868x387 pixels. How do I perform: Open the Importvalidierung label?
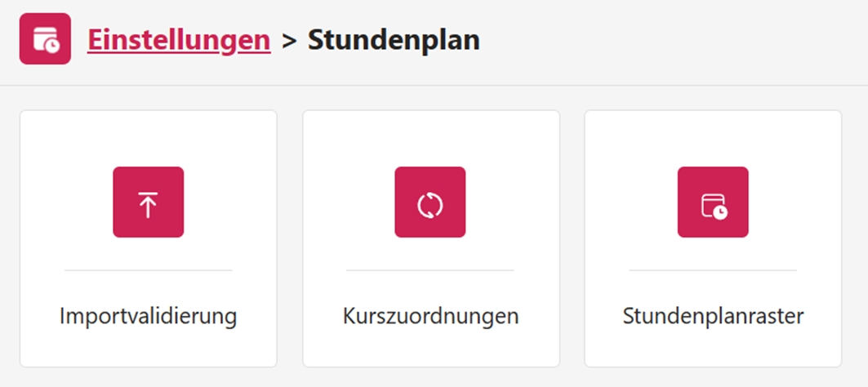coord(148,316)
